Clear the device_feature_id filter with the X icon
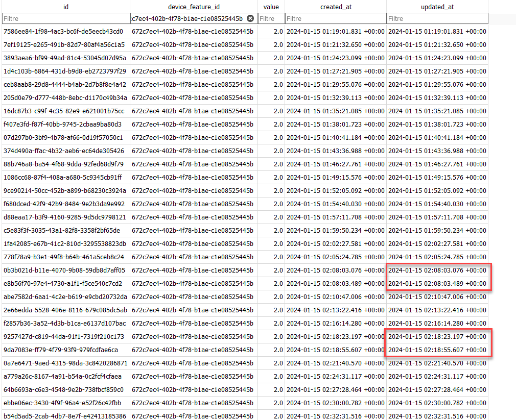 coord(250,18)
